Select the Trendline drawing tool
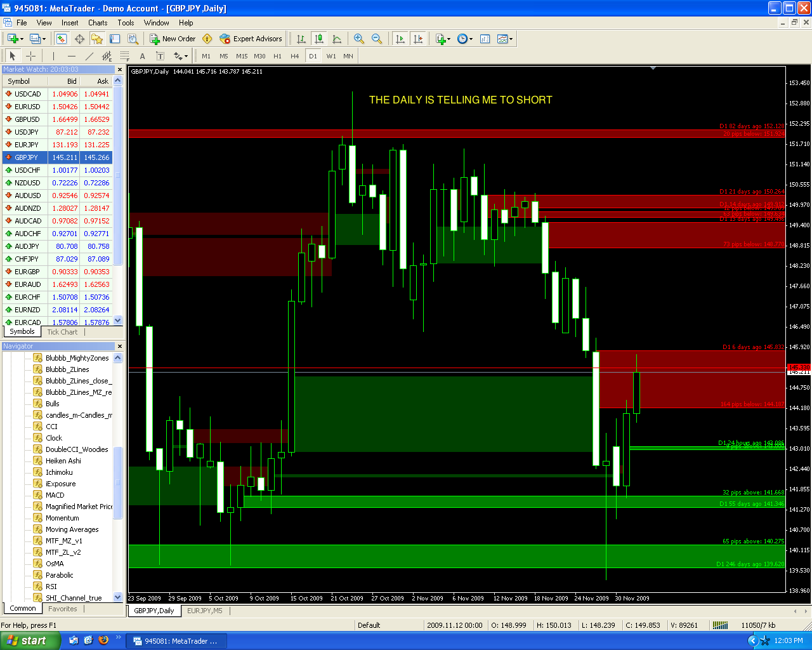 (x=89, y=56)
